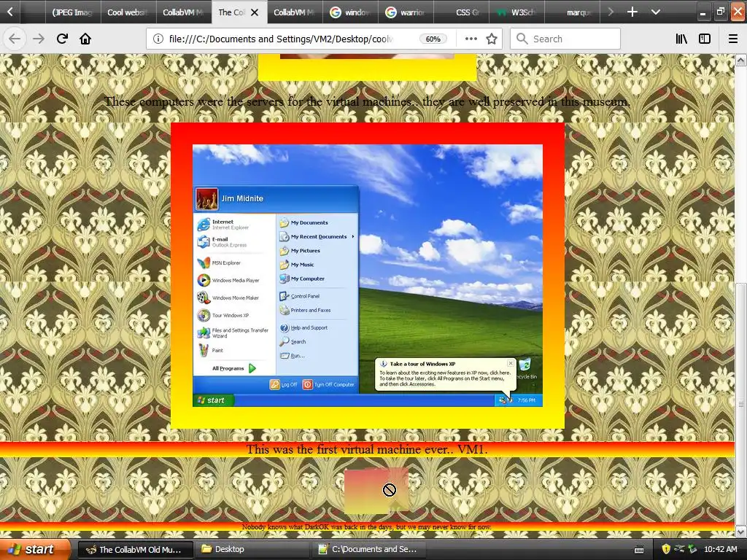Restore down the Firefox window

pos(720,12)
